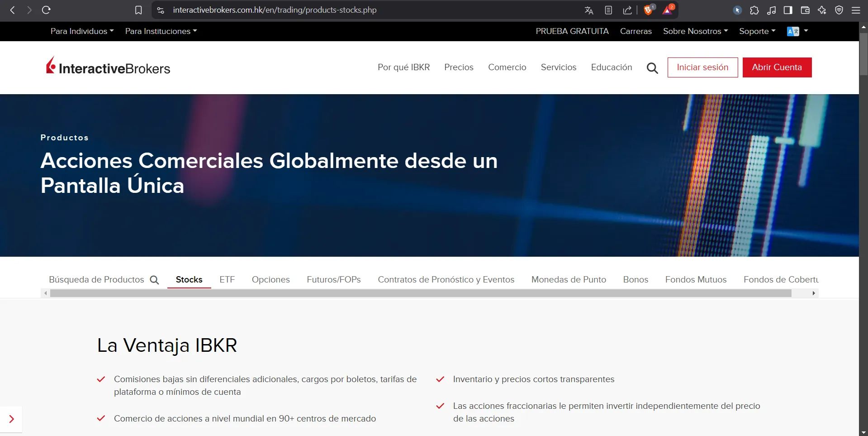Click the product tabs scroll left arrow
Screen dimensions: 868x436
point(46,293)
